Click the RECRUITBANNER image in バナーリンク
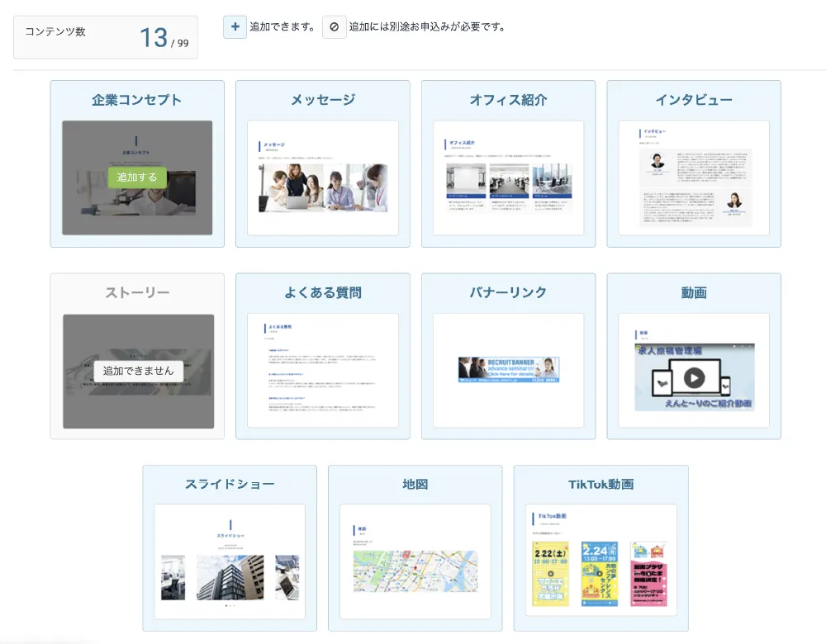Viewport: 826px width, 644px height. 508,369
